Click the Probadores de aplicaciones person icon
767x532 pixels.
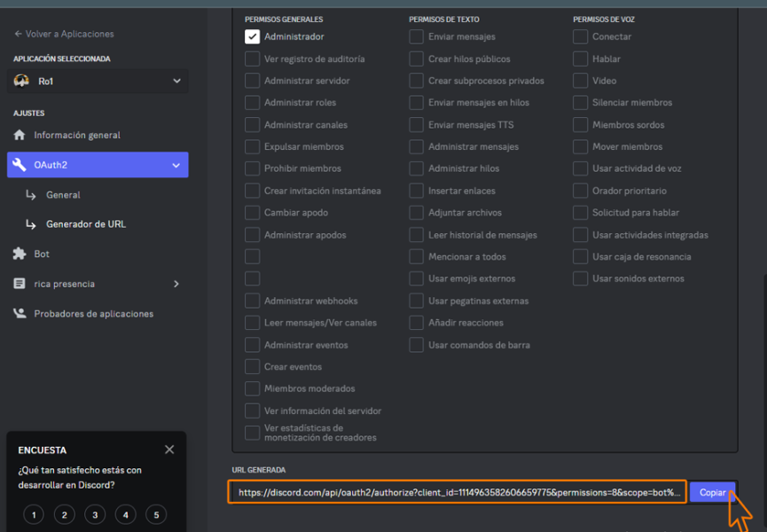pos(20,314)
